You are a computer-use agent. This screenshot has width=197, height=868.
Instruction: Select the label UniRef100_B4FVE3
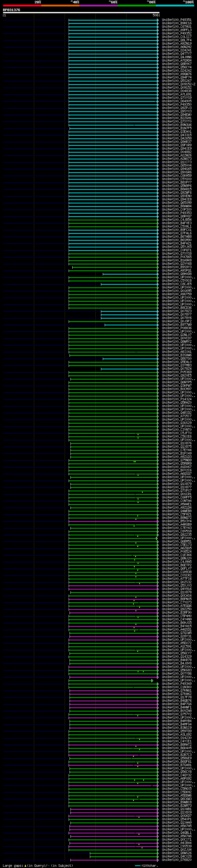point(176,223)
